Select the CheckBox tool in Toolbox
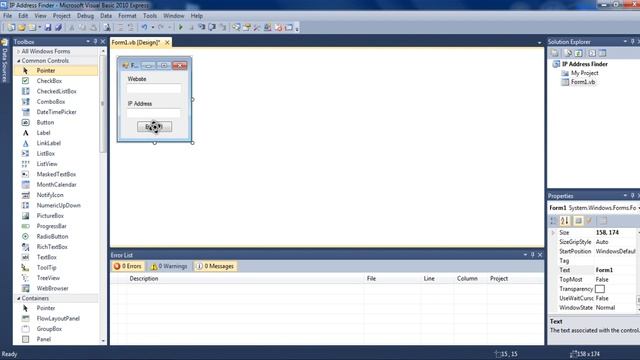Viewport: 640px width, 360px height. pos(49,81)
